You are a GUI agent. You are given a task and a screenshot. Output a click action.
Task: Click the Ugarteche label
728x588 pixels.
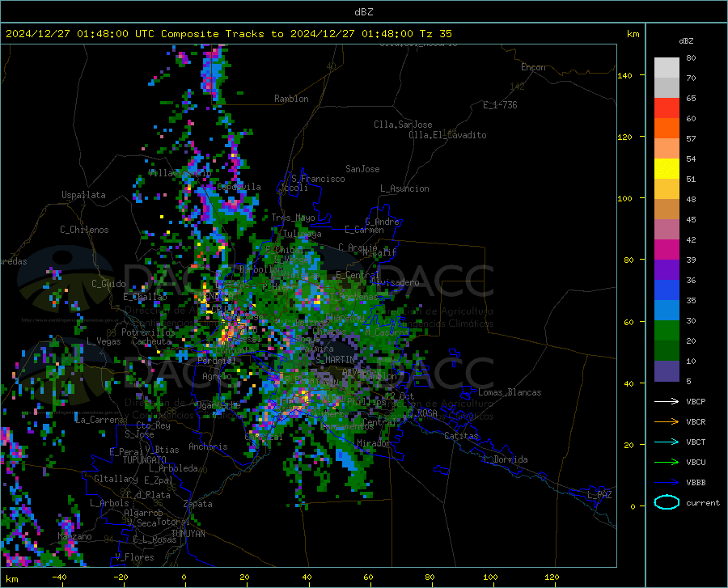[218, 404]
